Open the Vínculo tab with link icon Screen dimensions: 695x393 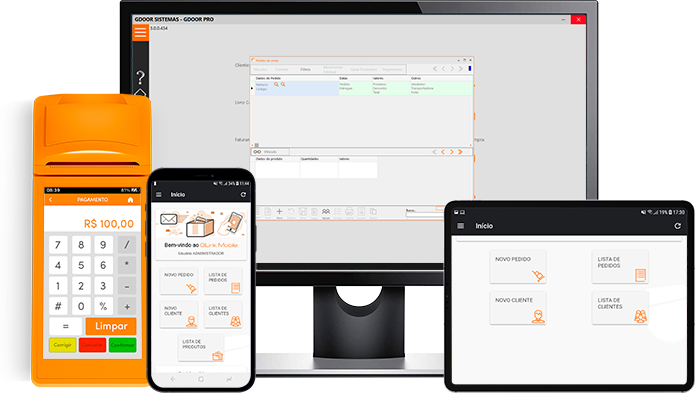(x=270, y=152)
